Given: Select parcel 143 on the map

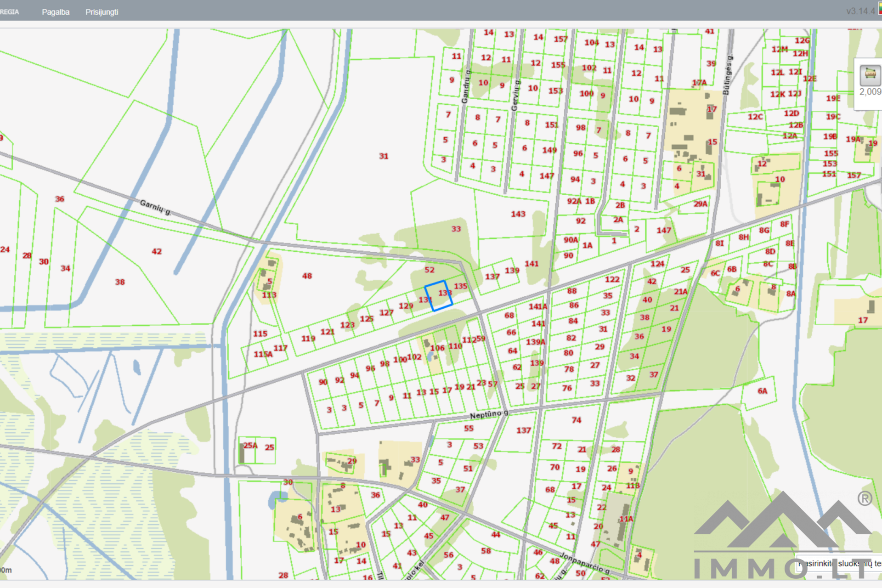Looking at the screenshot, I should (x=518, y=214).
